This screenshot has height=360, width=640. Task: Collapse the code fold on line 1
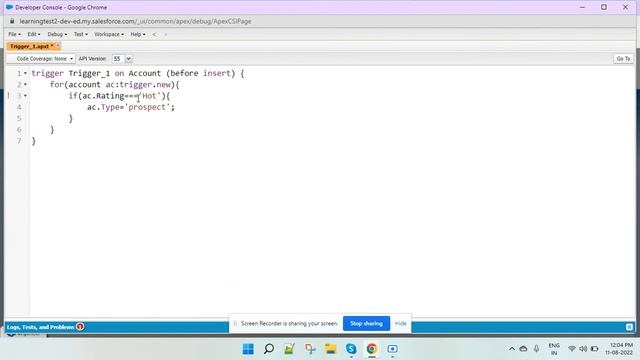click(x=25, y=73)
